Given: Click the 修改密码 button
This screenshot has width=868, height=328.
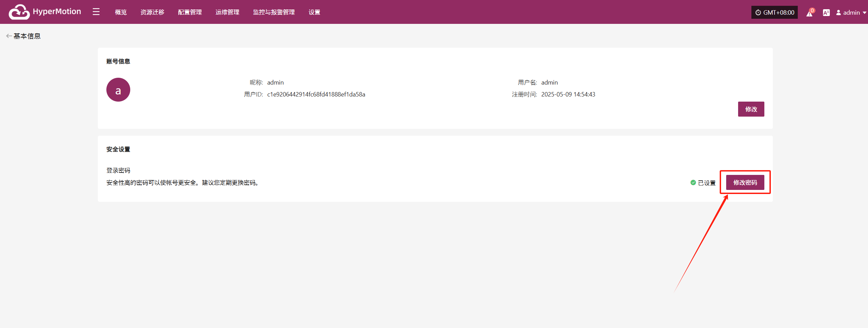Looking at the screenshot, I should 745,182.
